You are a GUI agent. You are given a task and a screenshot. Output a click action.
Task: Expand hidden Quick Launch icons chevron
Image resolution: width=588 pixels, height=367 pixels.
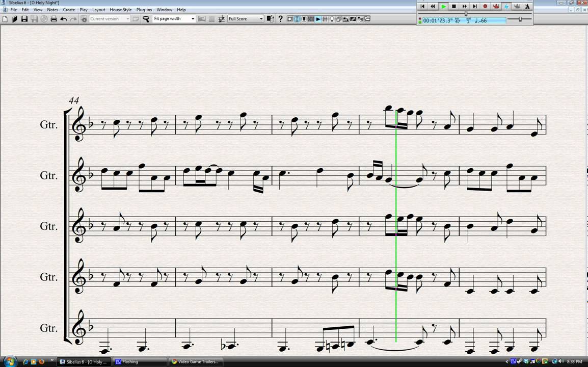(52, 360)
